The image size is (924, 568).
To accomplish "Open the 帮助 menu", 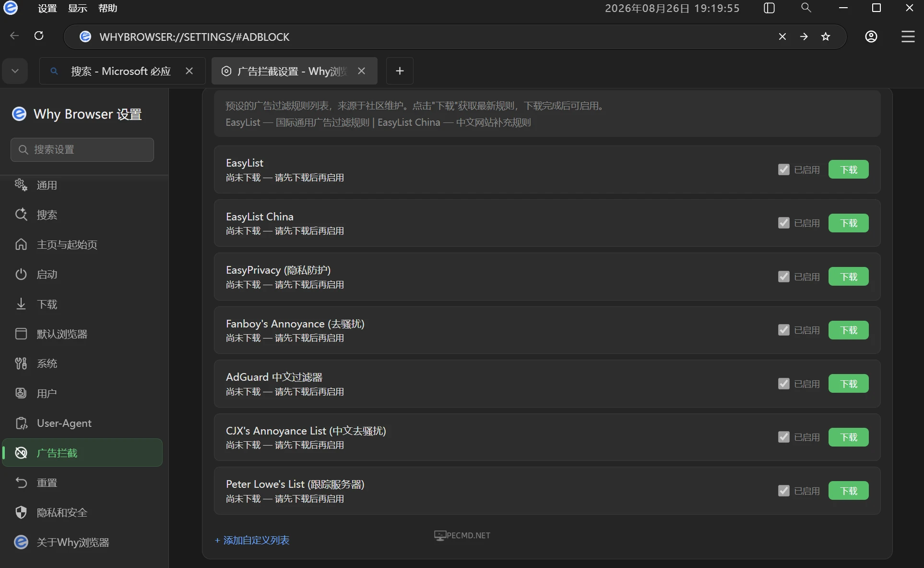I will [107, 8].
